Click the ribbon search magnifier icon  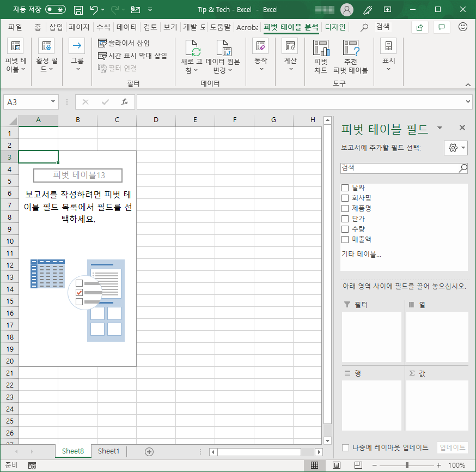pyautogui.click(x=364, y=28)
